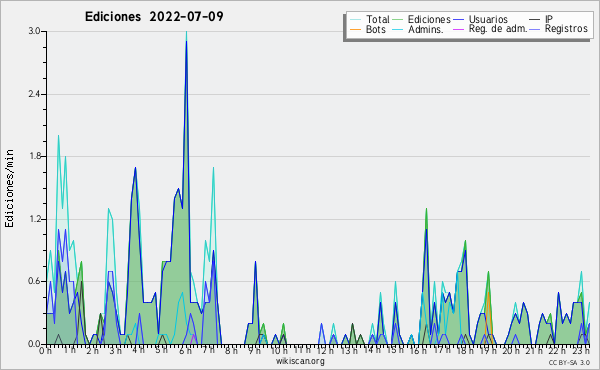This screenshot has height=370, width=600.
Task: Click the 23 h x-axis label
Action: coord(581,351)
